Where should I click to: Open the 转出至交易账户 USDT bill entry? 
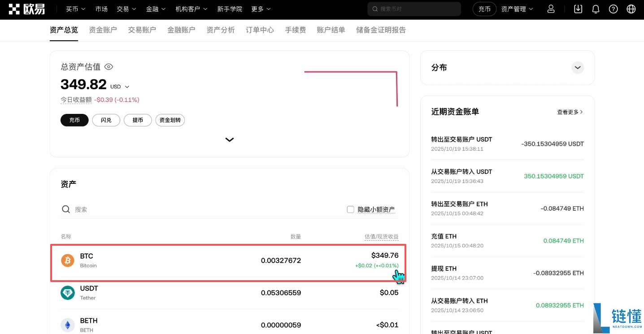pos(507,144)
